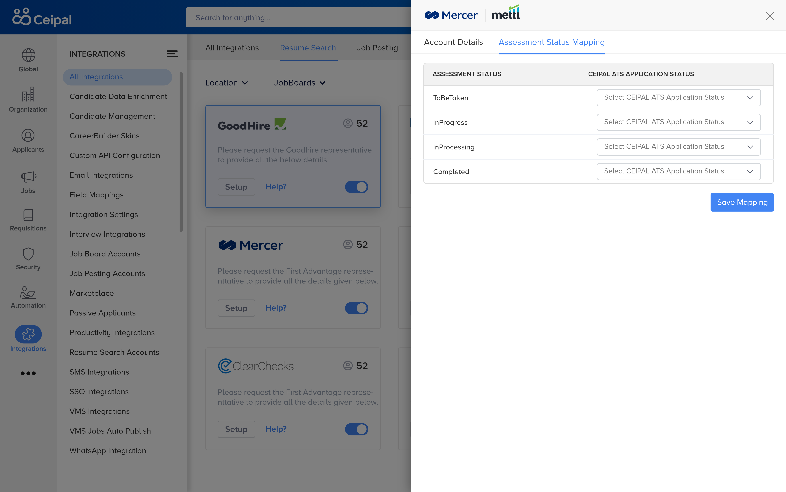Click Setup on the Mercer card

pos(236,308)
